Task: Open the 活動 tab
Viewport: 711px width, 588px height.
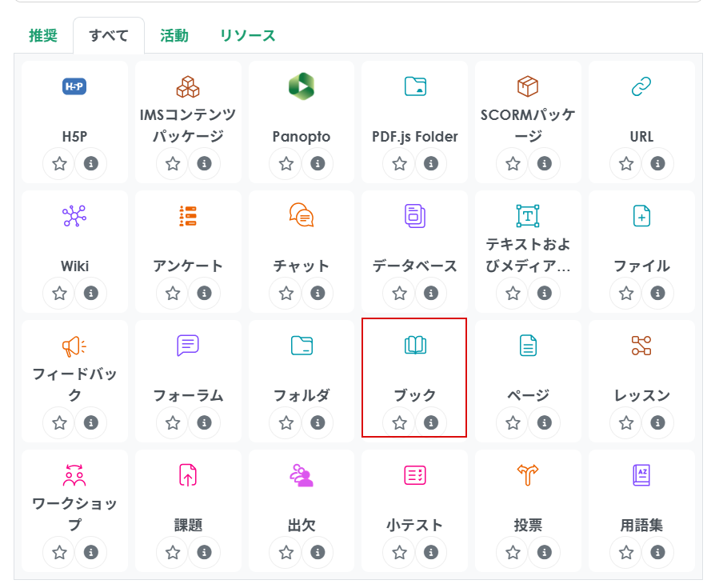Action: click(174, 35)
